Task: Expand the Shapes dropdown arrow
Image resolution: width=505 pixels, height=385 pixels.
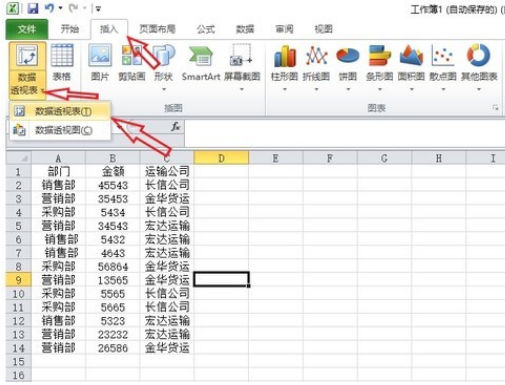Action: click(x=164, y=89)
